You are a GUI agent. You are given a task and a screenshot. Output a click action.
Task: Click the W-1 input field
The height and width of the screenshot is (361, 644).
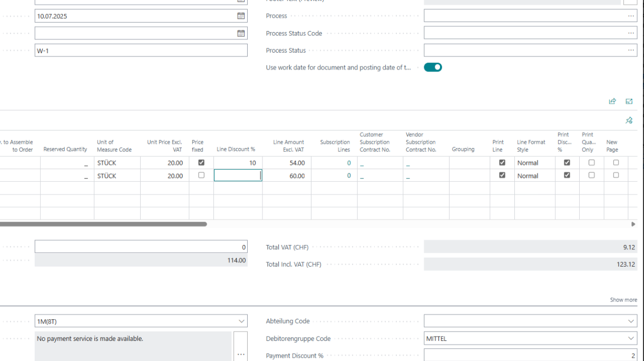(x=141, y=51)
